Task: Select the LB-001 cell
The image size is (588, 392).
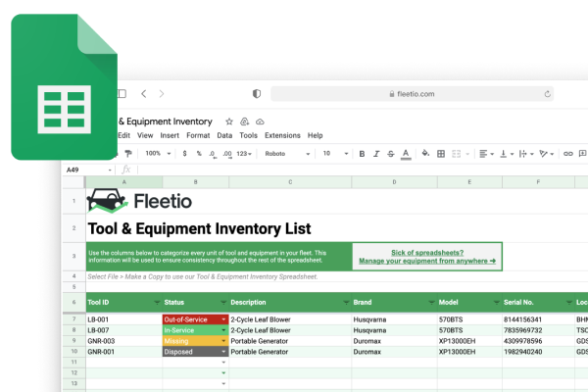Action: [124, 319]
